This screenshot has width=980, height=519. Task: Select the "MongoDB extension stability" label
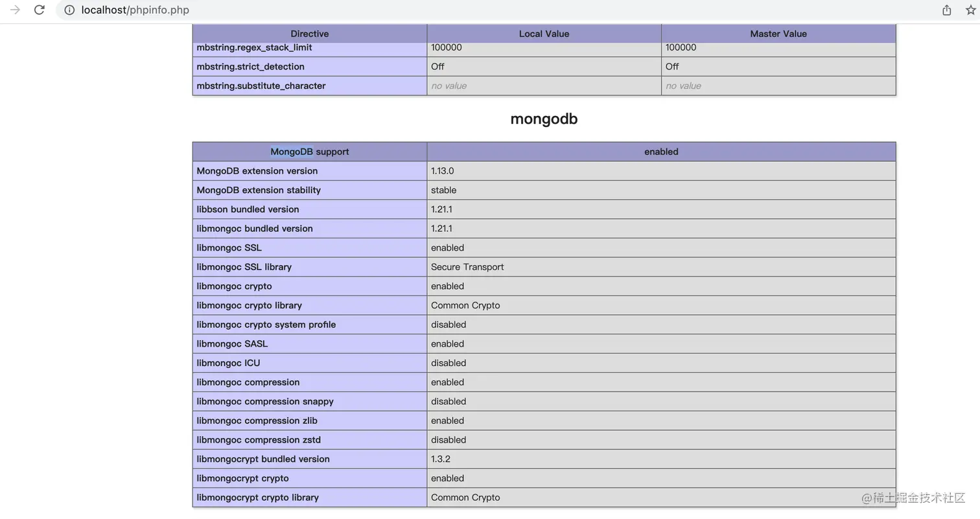tap(259, 190)
